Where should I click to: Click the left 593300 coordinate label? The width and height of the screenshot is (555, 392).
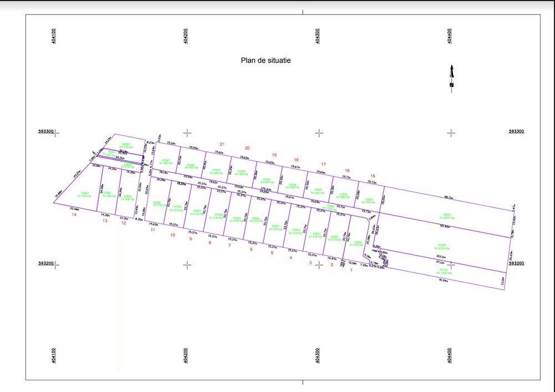[x=45, y=132]
